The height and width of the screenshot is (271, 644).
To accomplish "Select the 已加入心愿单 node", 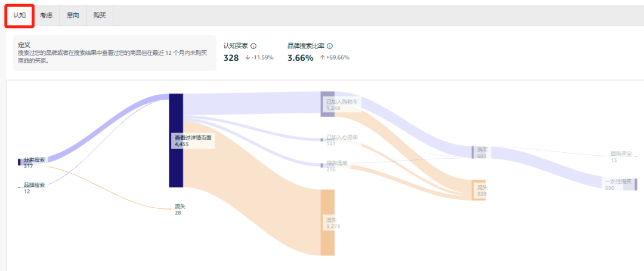I will click(x=322, y=140).
